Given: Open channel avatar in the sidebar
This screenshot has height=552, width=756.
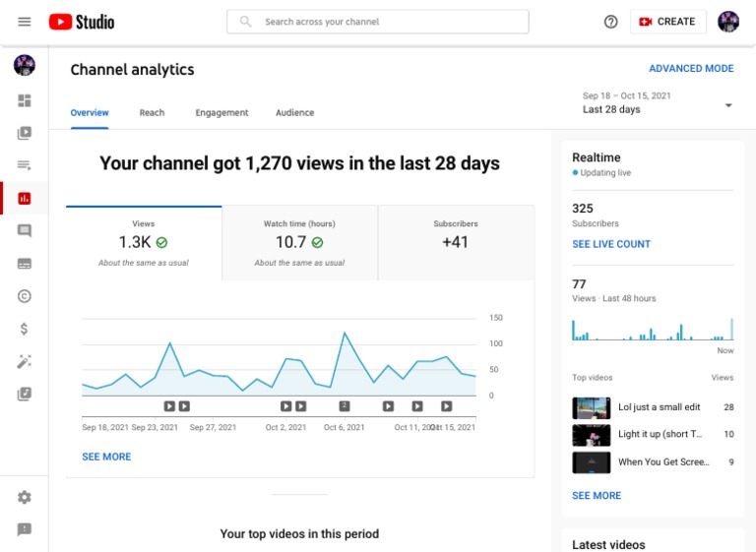Looking at the screenshot, I should point(24,65).
